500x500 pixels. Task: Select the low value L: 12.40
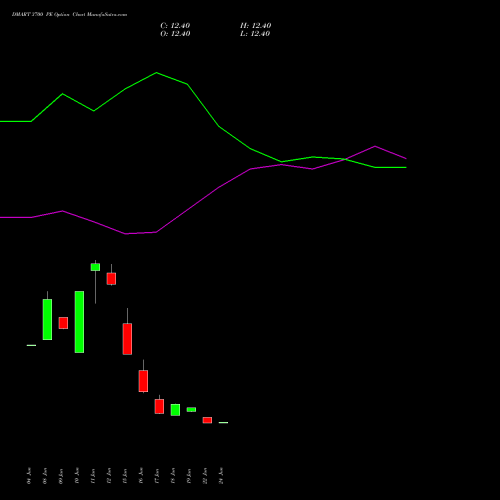click(x=255, y=34)
